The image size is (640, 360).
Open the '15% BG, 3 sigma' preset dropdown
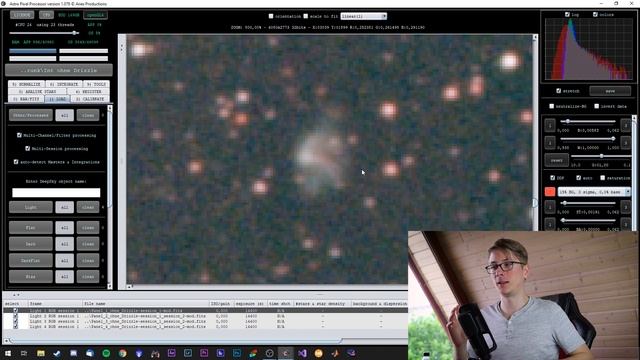pos(594,191)
